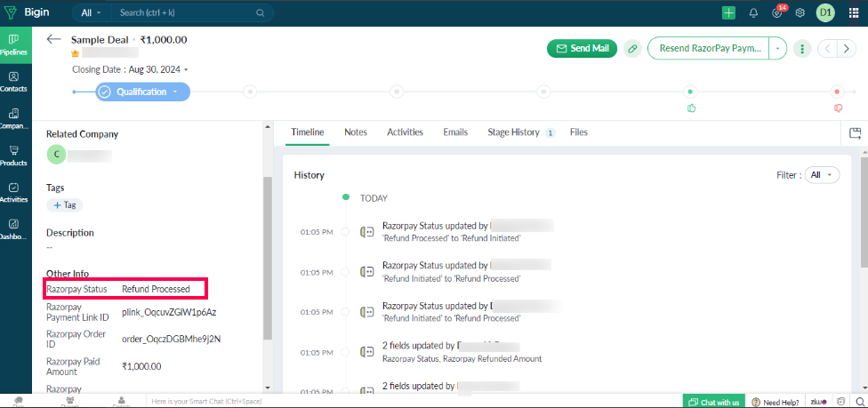
Task: Open the Closing Date dropdown arrow
Action: pos(186,69)
